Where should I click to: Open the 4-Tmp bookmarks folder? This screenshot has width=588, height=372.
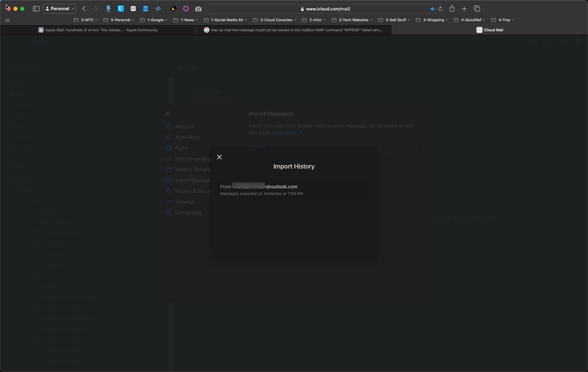coord(503,20)
